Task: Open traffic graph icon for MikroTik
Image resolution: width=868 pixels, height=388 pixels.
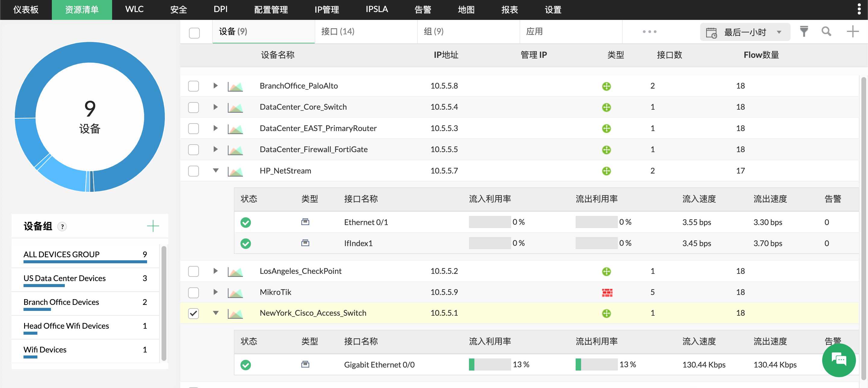Action: click(x=235, y=293)
